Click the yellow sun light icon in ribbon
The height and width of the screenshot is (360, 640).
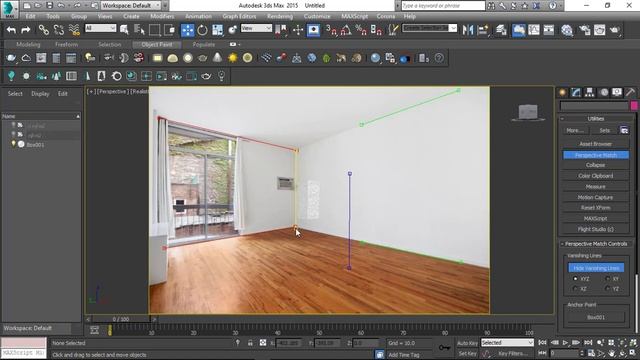(x=233, y=58)
